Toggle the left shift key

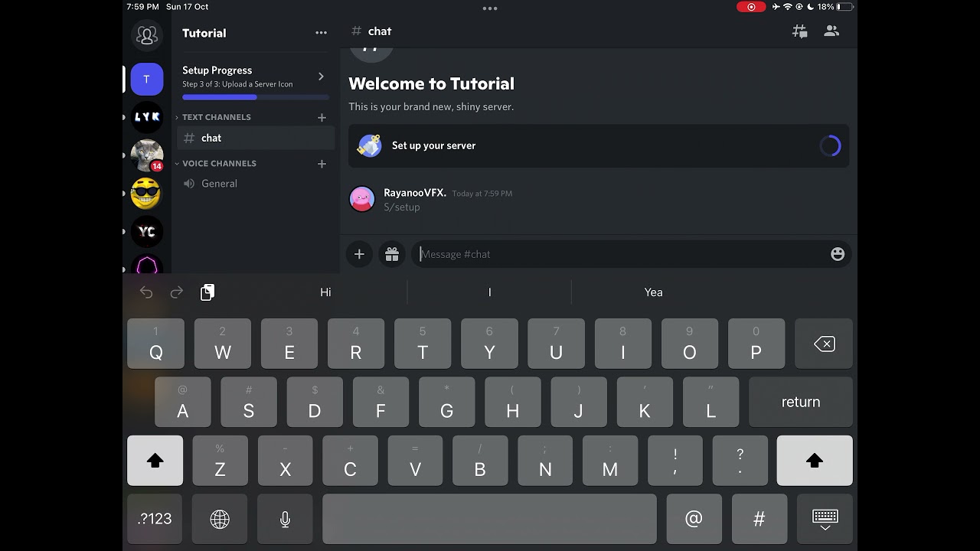pos(155,461)
